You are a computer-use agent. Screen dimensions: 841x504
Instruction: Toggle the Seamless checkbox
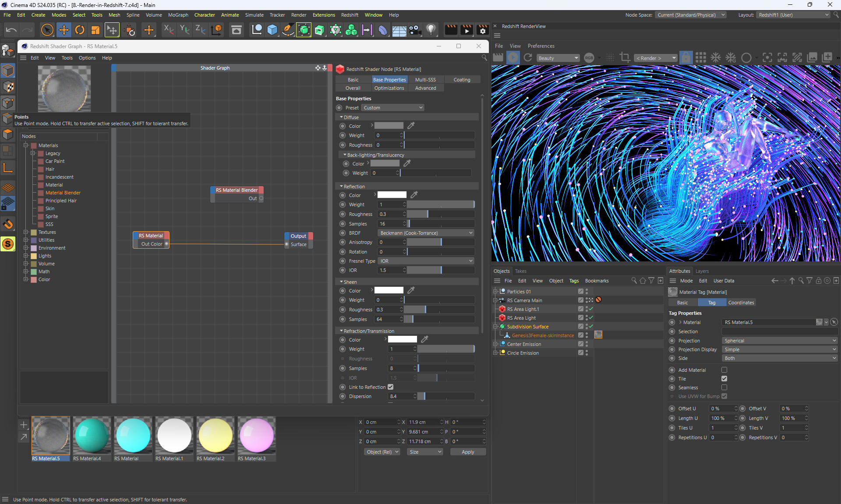[724, 388]
